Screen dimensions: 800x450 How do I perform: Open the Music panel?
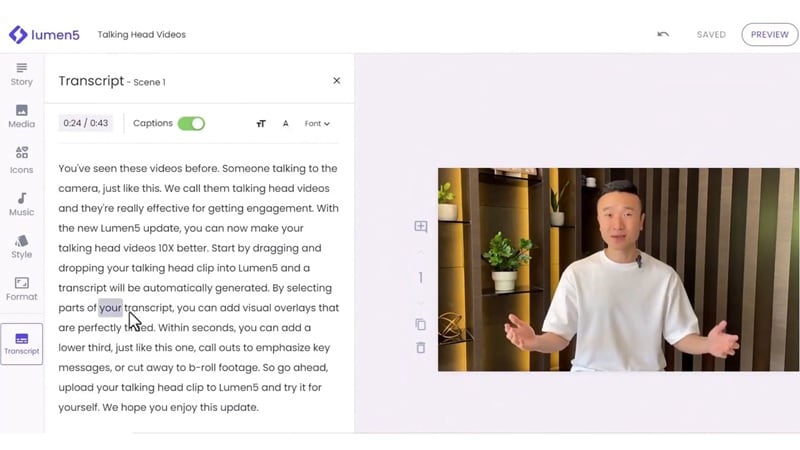tap(21, 204)
